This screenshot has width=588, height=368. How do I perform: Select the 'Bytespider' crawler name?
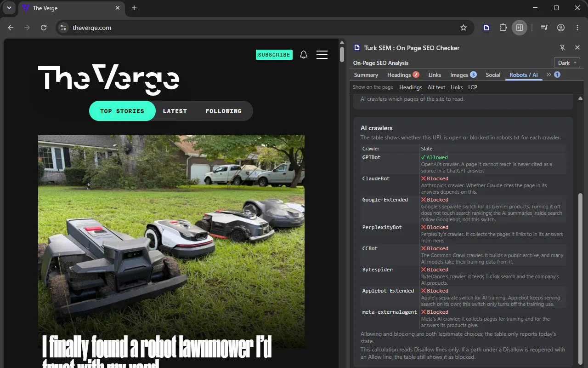378,270
